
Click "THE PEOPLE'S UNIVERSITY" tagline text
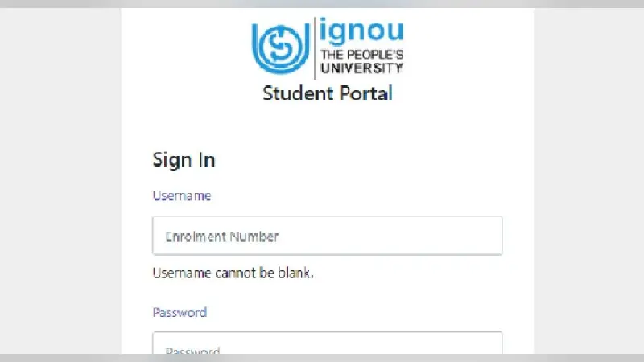tap(361, 62)
